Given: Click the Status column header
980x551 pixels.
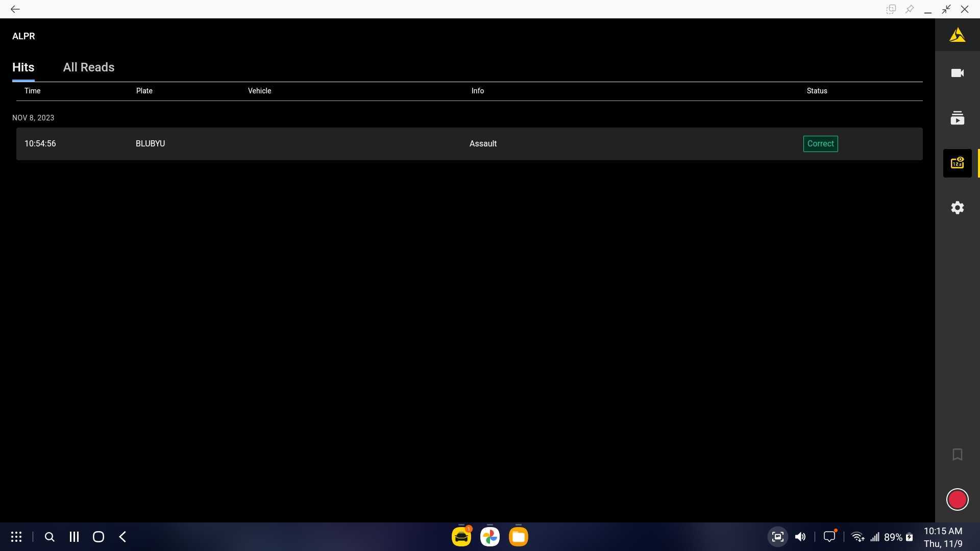Looking at the screenshot, I should pyautogui.click(x=817, y=91).
